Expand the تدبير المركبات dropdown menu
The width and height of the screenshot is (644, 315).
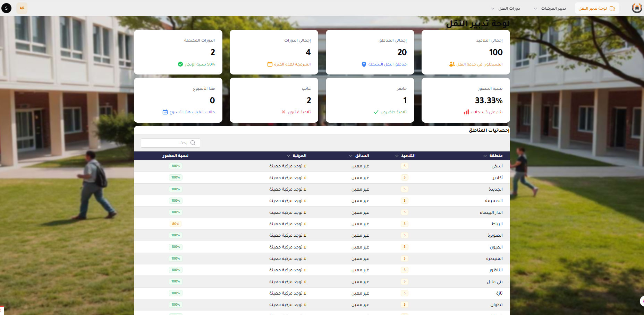pyautogui.click(x=550, y=8)
